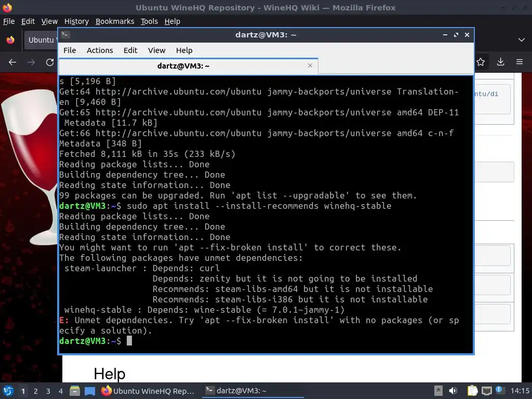Click the clipboard tray icon
The width and height of the screenshot is (532, 399).
pyautogui.click(x=472, y=391)
